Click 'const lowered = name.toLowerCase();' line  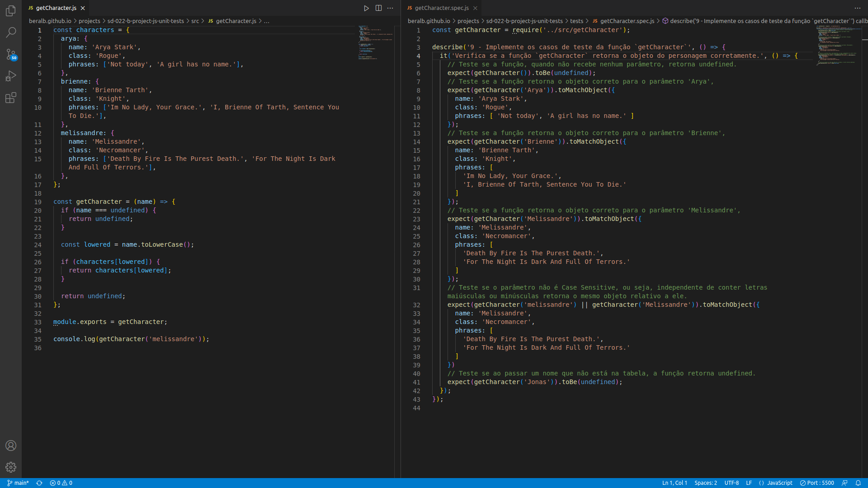pos(127,245)
